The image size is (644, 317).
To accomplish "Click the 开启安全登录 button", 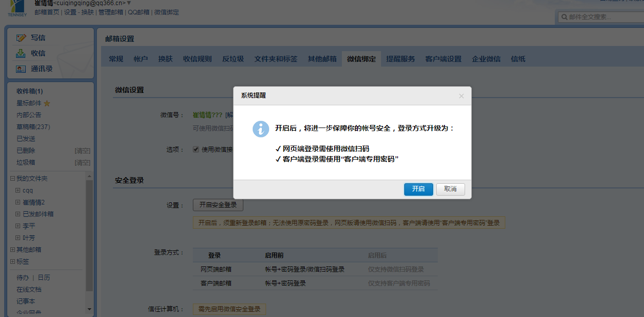I will (218, 205).
